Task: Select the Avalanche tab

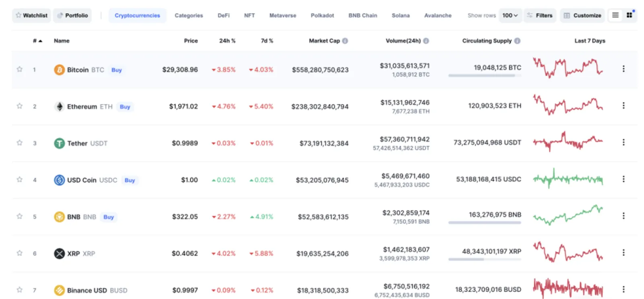Action: point(438,15)
